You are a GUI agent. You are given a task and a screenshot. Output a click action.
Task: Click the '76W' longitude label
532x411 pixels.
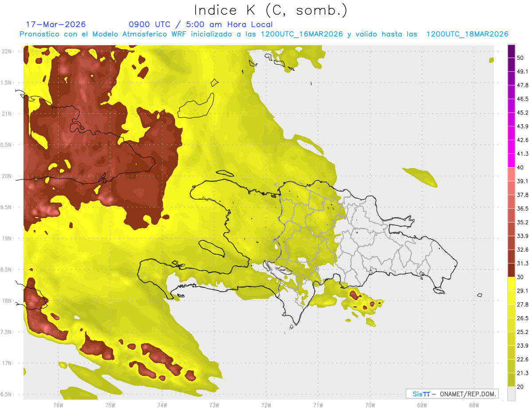click(58, 405)
